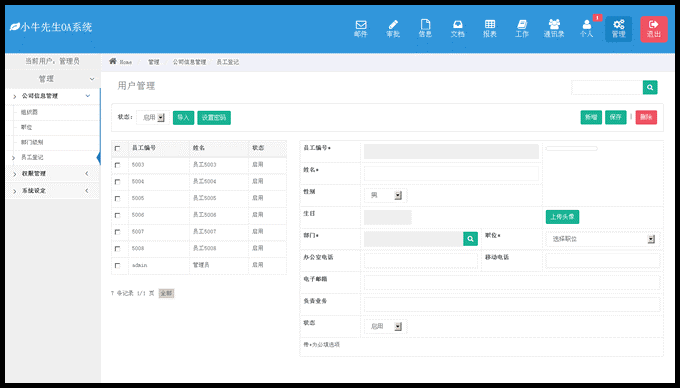Open the 信息 document icon
Viewport: 680px width, 388px height.
coord(425,29)
